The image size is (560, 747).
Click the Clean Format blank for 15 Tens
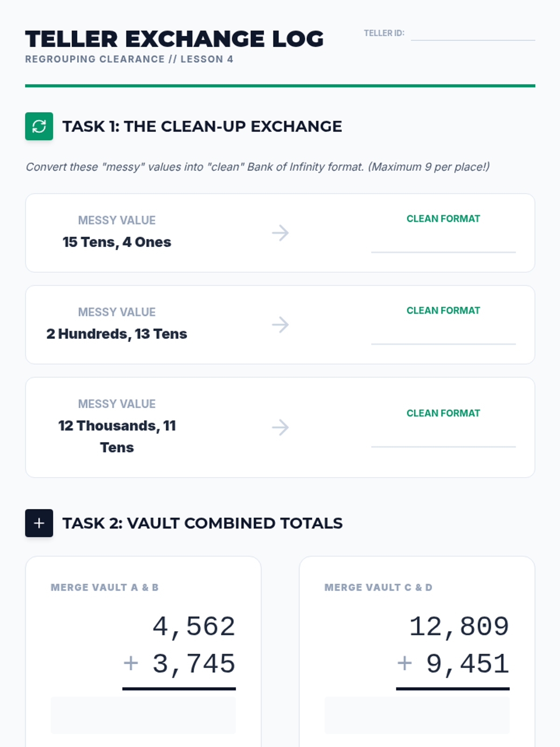pyautogui.click(x=443, y=244)
